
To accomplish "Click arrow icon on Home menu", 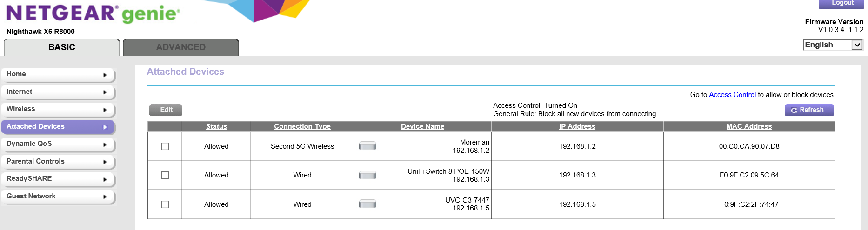I will [x=105, y=75].
